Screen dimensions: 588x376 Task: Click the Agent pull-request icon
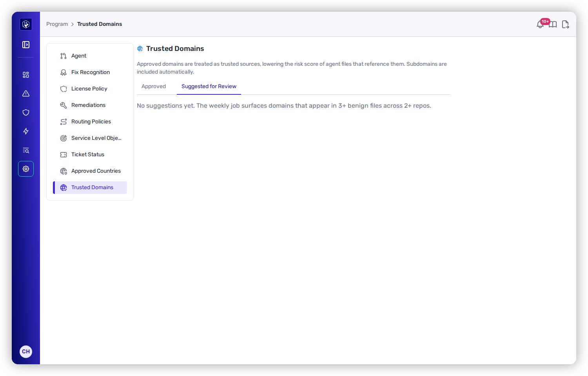tap(64, 56)
